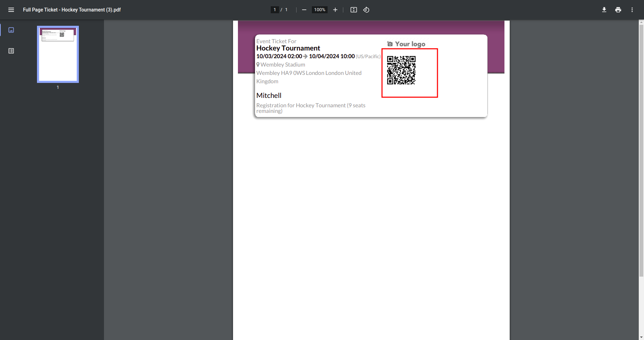Viewport: 644px width, 340px height.
Task: Click the QR code on the ticket
Action: coord(401,70)
